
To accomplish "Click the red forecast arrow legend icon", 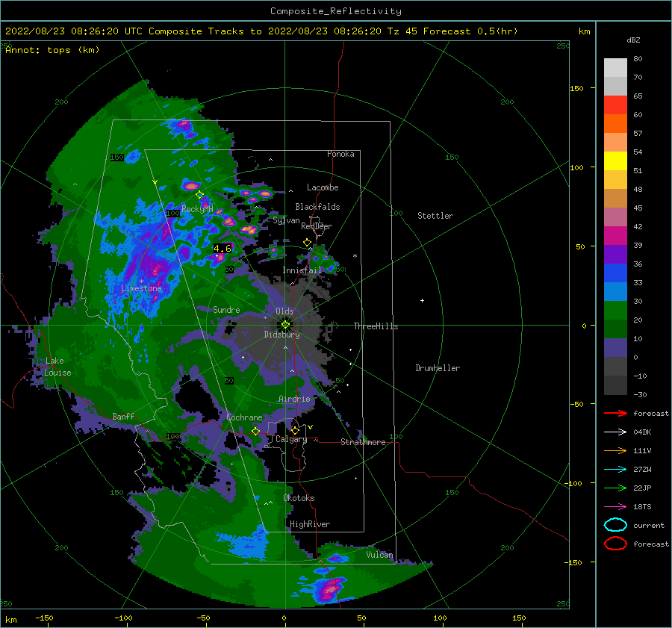I will point(615,413).
